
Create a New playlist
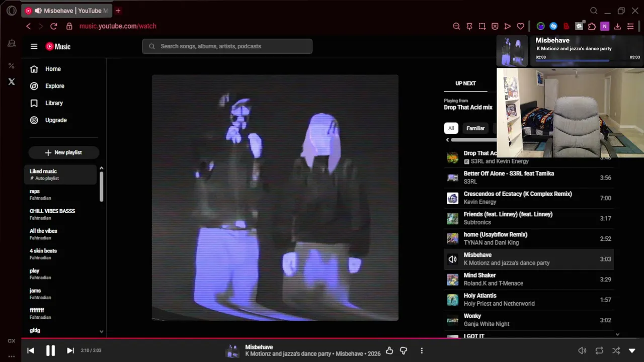coord(63,152)
